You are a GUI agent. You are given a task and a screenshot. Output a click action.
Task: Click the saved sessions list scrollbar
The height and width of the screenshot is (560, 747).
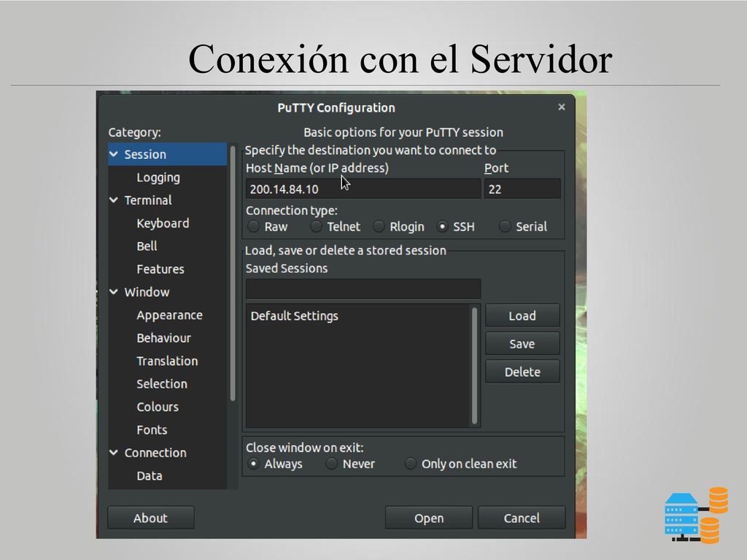tap(474, 366)
